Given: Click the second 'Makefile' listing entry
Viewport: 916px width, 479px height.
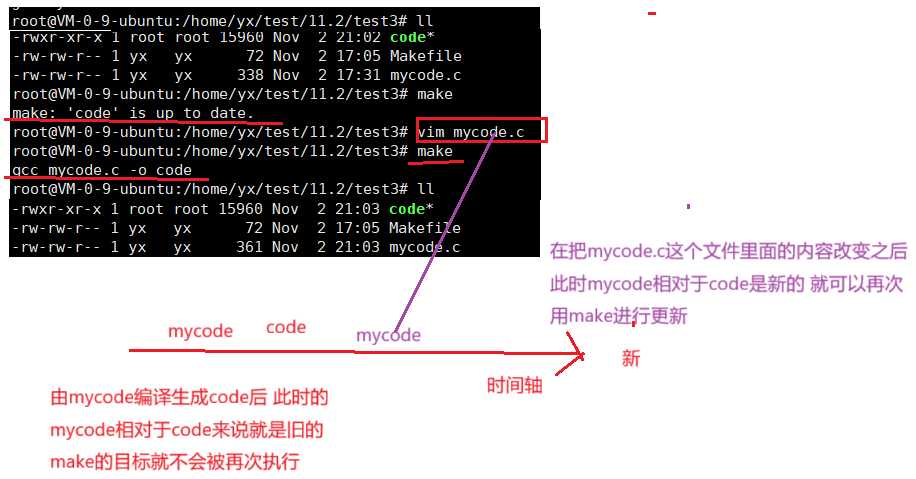Looking at the screenshot, I should 425,228.
